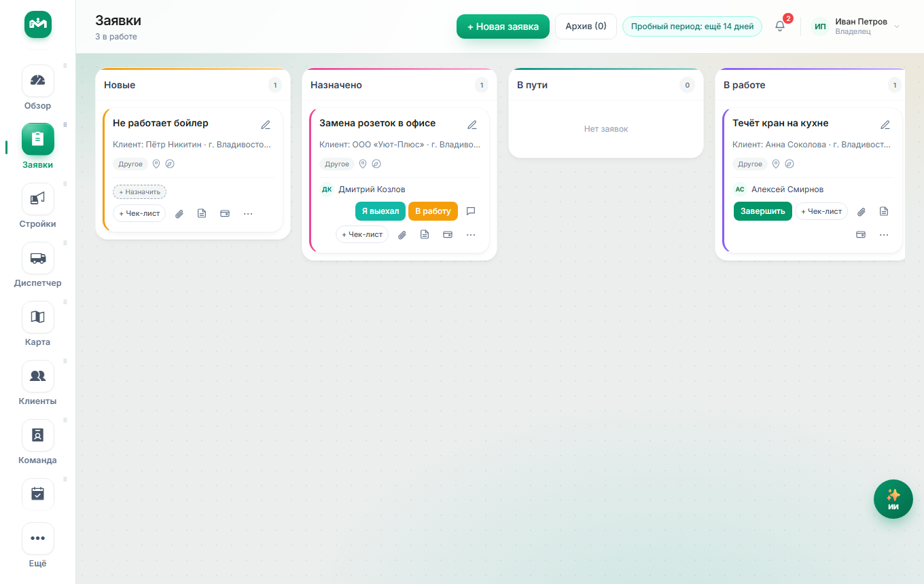The width and height of the screenshot is (924, 584).
Task: Open more actions on «Замена розеток в офисе»
Action: pyautogui.click(x=471, y=234)
